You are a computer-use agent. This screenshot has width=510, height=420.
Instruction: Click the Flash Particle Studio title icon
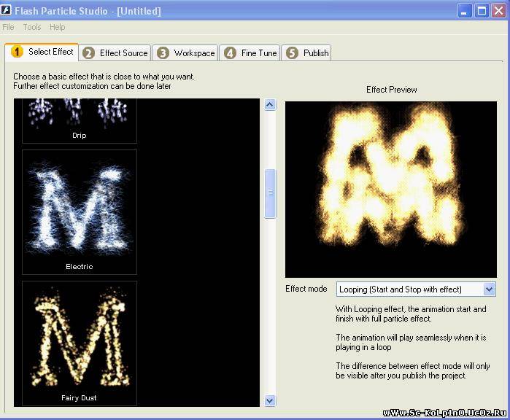6,10
